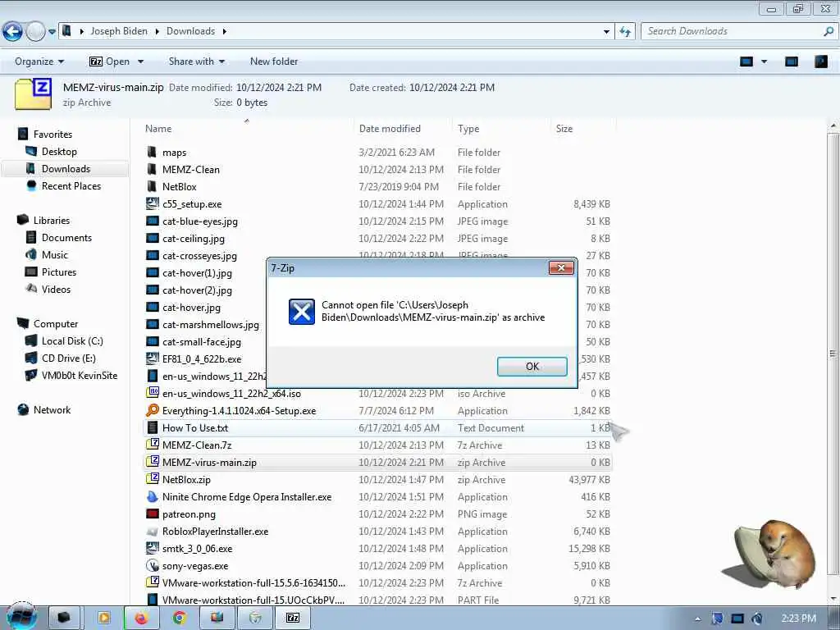
Task: Select Favorites in navigation pane
Action: tap(52, 135)
